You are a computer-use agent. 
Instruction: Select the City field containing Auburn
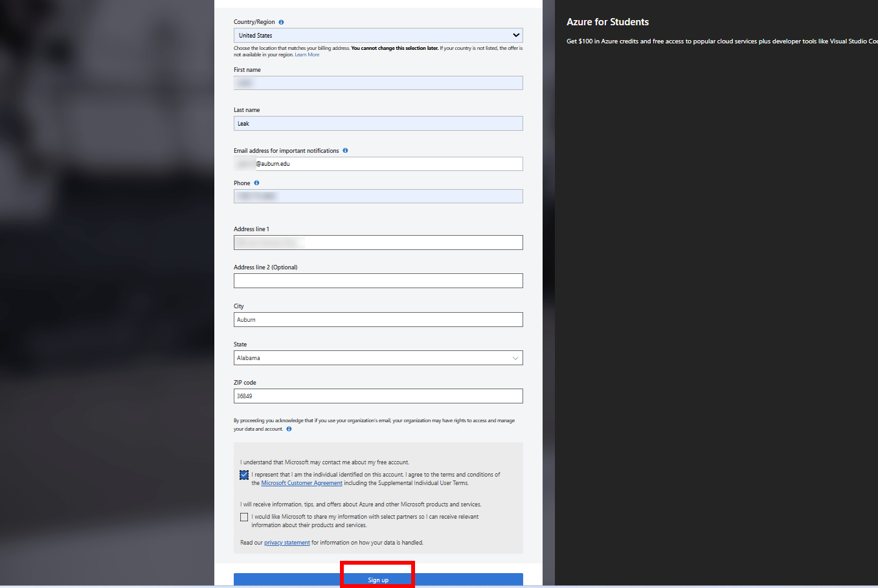point(377,319)
